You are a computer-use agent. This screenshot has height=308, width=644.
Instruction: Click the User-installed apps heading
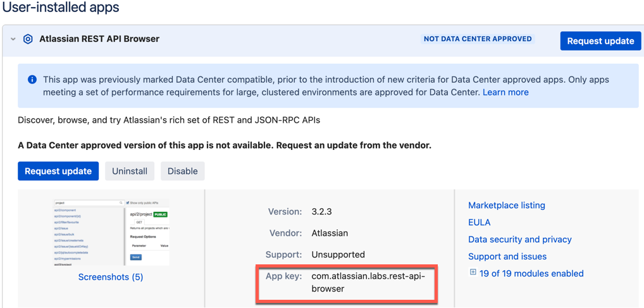(61, 8)
